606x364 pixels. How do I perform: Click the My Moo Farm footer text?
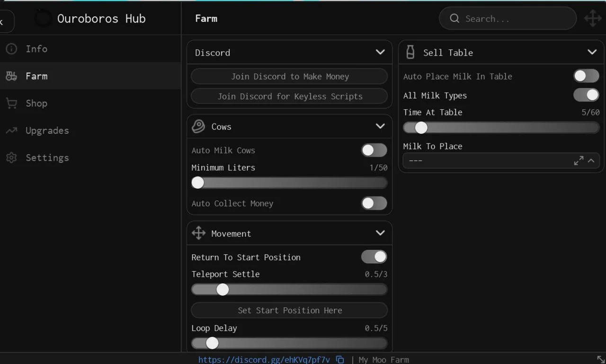pyautogui.click(x=384, y=360)
